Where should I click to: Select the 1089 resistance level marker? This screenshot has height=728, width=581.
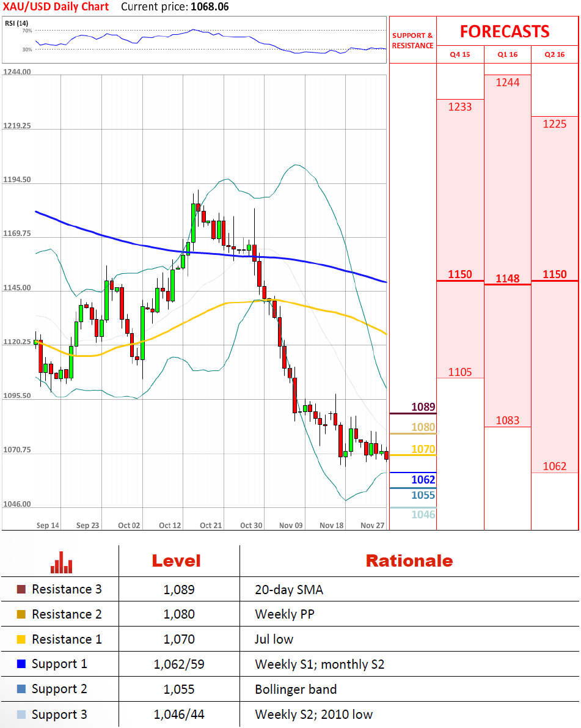pyautogui.click(x=423, y=407)
